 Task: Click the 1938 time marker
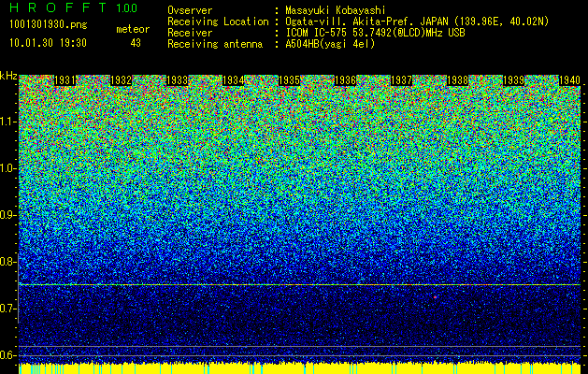pos(457,80)
